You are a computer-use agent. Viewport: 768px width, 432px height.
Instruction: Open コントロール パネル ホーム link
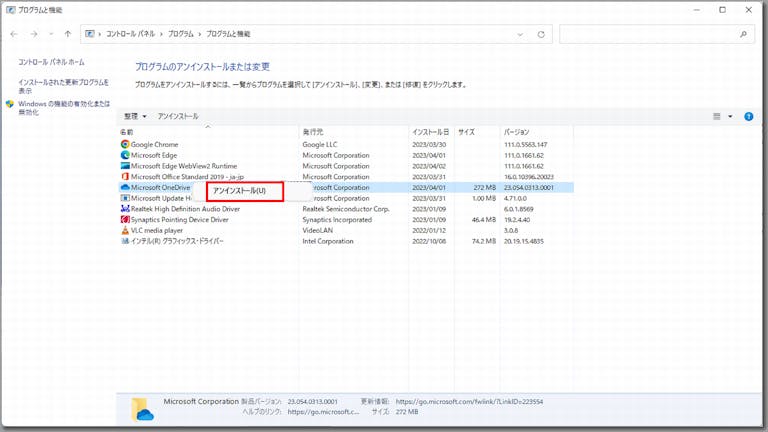pos(51,62)
